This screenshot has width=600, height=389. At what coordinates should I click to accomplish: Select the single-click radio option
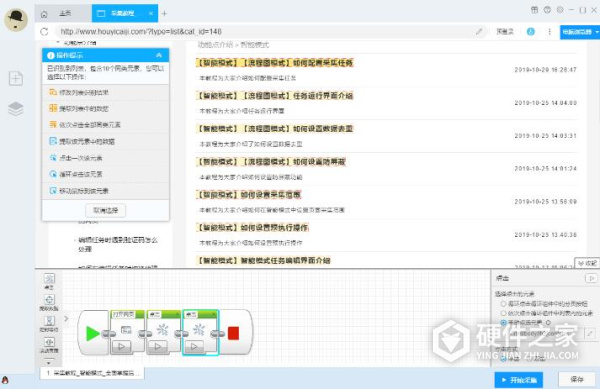(x=504, y=359)
